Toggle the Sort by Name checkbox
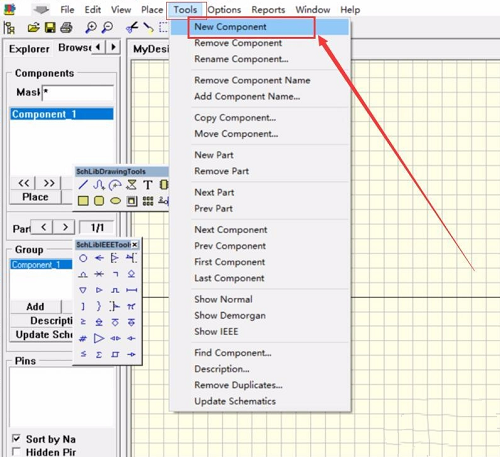Screen dimensions: 500x457 16,438
